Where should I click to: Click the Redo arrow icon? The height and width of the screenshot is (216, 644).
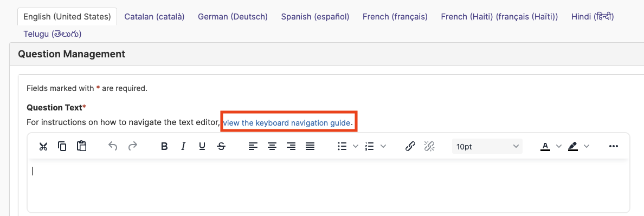132,146
